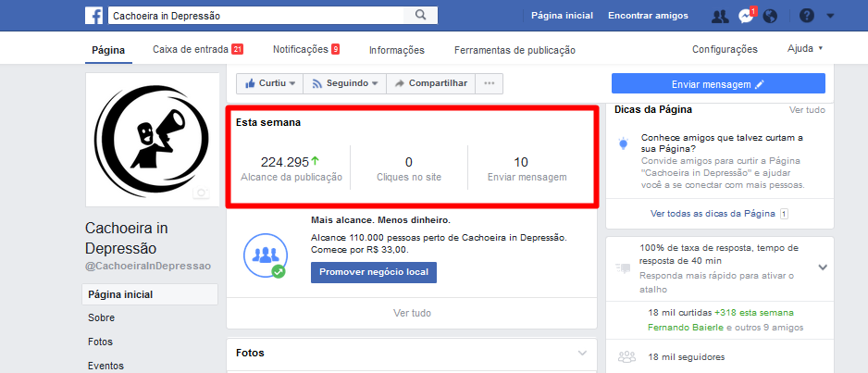Click the lightbulb tip icon
This screenshot has width=868, height=373.
click(624, 143)
